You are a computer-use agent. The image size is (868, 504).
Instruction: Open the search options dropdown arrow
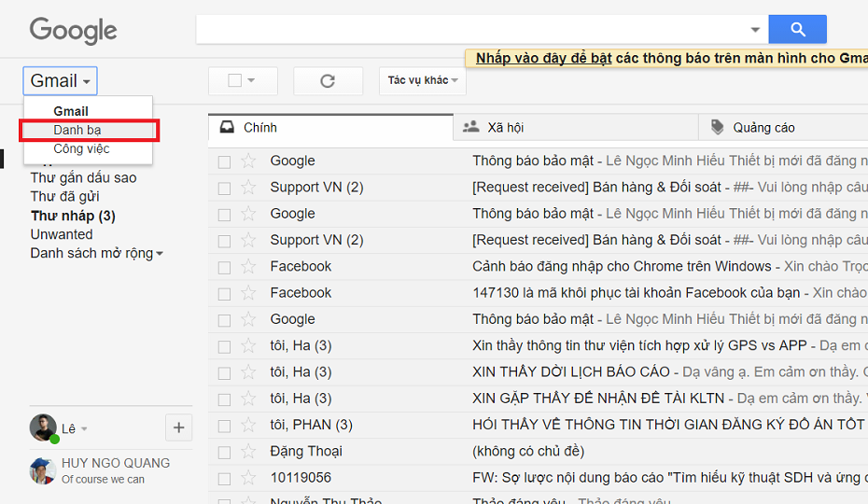pyautogui.click(x=755, y=30)
